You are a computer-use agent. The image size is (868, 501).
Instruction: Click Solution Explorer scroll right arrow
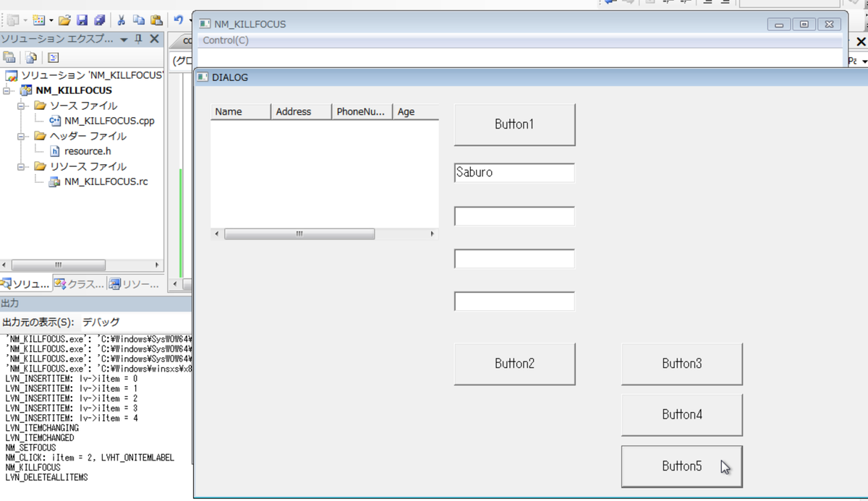pyautogui.click(x=157, y=265)
